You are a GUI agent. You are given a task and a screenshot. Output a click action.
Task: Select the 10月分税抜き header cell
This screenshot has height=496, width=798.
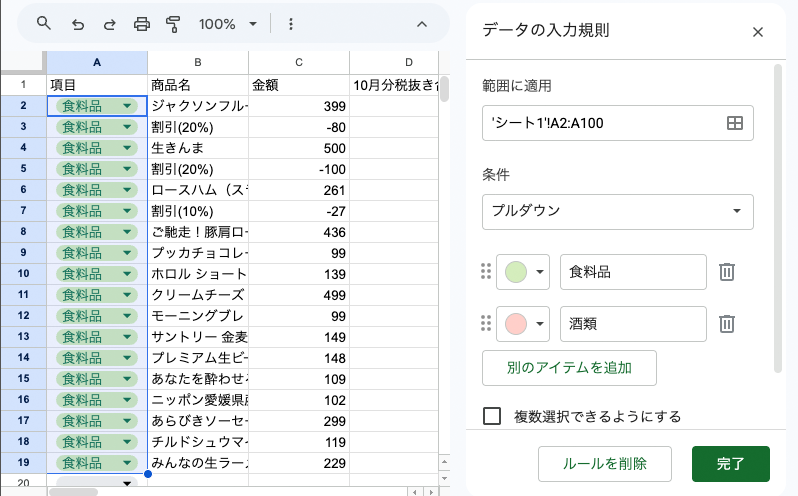coord(394,85)
